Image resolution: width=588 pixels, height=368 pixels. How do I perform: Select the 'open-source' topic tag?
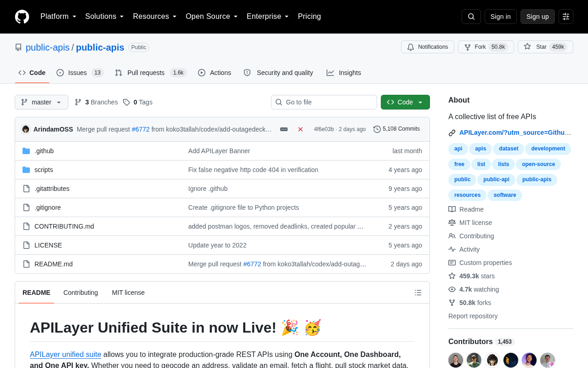(538, 164)
